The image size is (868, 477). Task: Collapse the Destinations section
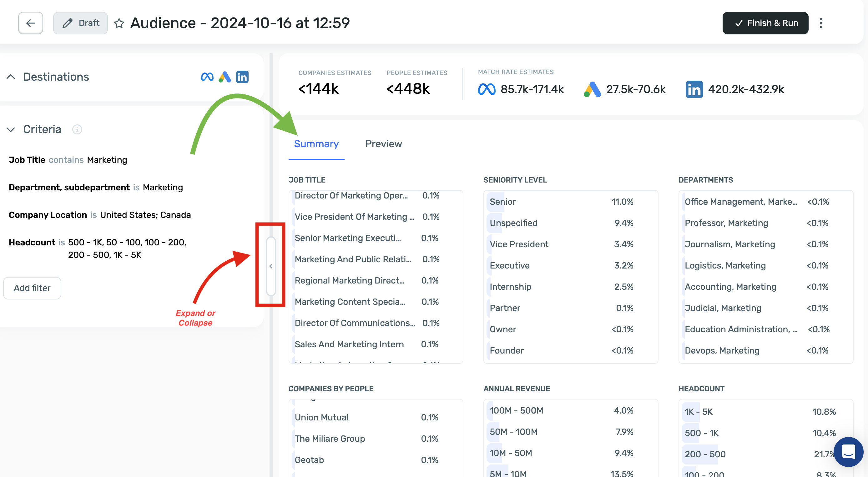click(x=11, y=77)
